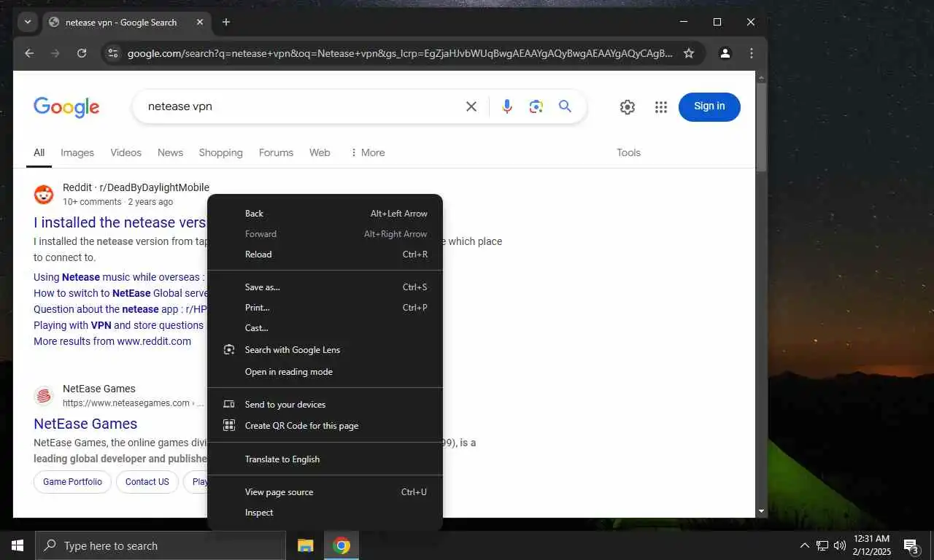
Task: Open new tab with plus icon
Action: tap(226, 22)
